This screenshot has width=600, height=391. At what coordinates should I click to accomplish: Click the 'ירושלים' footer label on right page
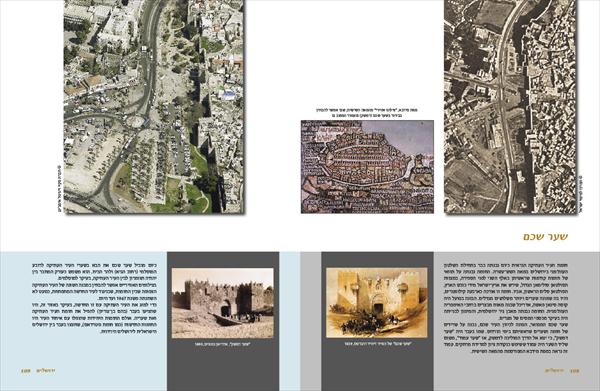coord(554,371)
